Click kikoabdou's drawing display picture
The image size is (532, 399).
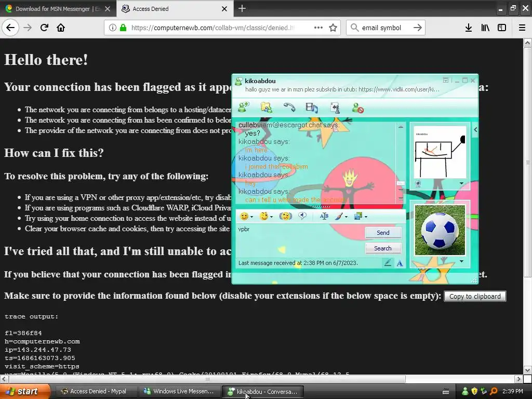tap(440, 152)
